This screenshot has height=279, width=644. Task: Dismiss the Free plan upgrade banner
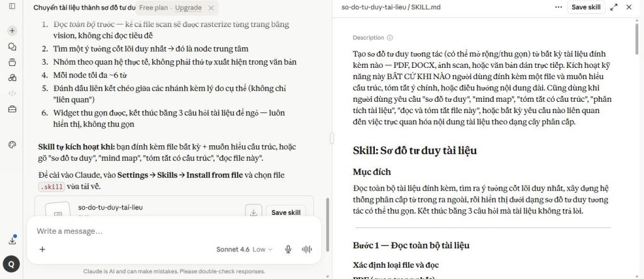tap(211, 8)
